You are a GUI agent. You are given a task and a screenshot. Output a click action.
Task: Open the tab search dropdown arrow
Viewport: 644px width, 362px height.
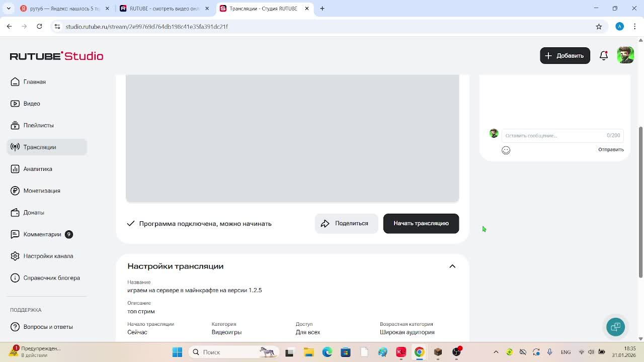pyautogui.click(x=9, y=9)
